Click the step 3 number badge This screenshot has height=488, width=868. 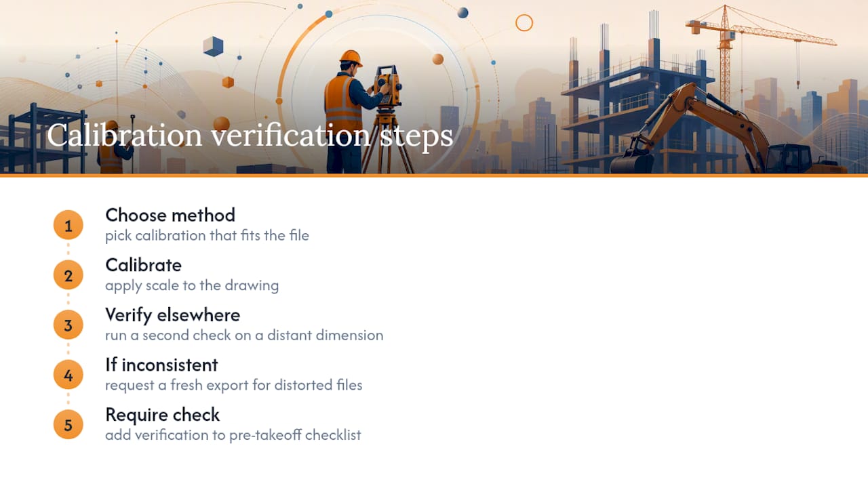click(68, 325)
